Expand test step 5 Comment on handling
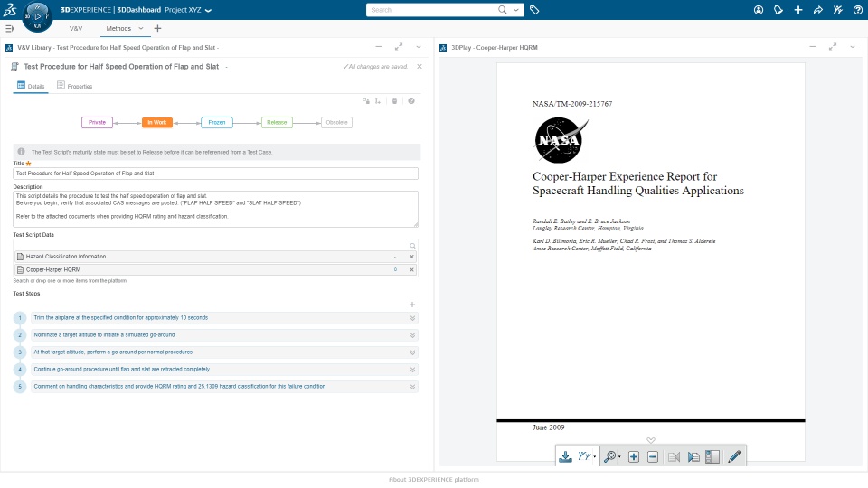Viewport: 868px width, 488px height. pos(412,387)
